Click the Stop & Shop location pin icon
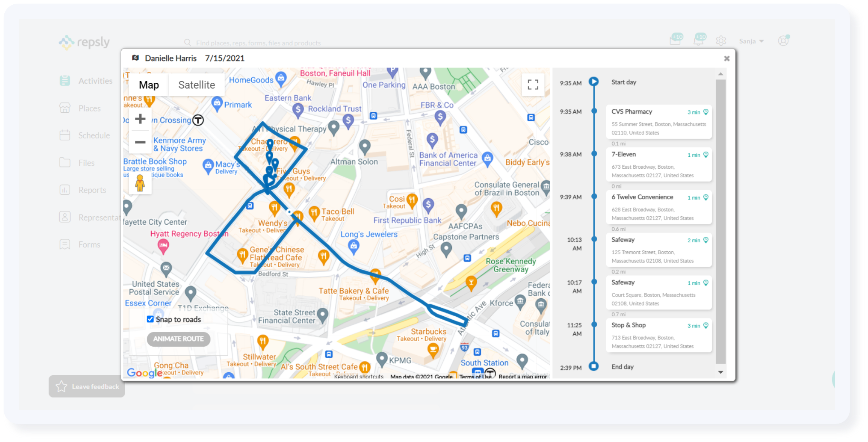 pyautogui.click(x=706, y=325)
